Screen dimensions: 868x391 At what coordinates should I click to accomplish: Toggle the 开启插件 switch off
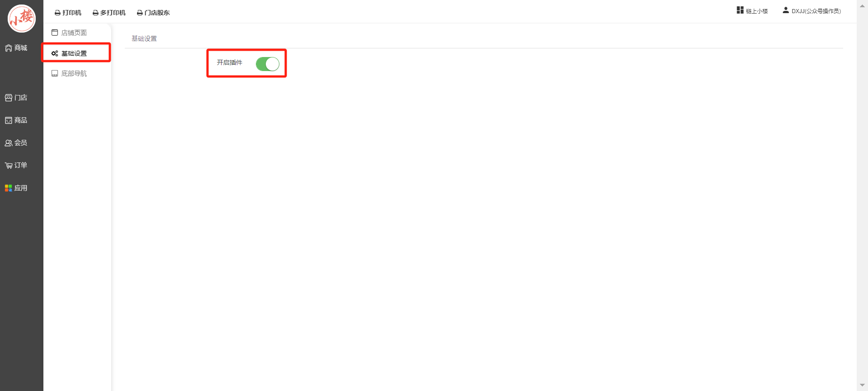click(x=268, y=64)
